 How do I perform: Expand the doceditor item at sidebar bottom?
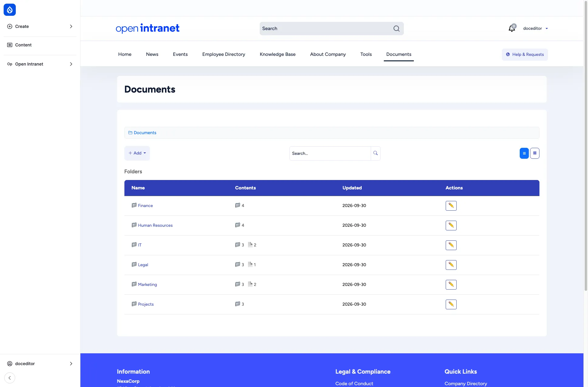click(40, 364)
